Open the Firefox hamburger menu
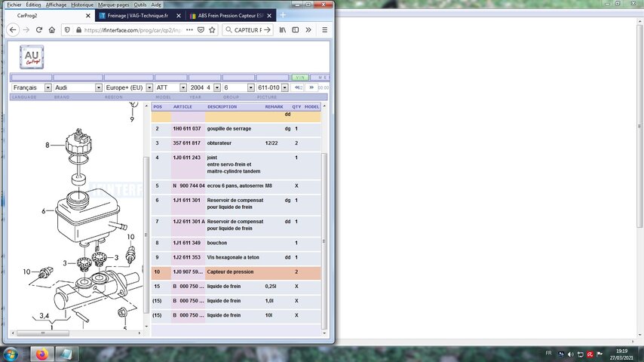 click(x=324, y=30)
